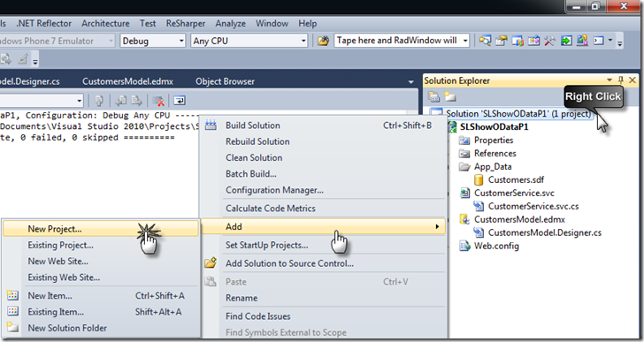Select CustomersModel.Designer.cs in Solution Explorer
Screen dimensions: 644x342
tap(545, 233)
